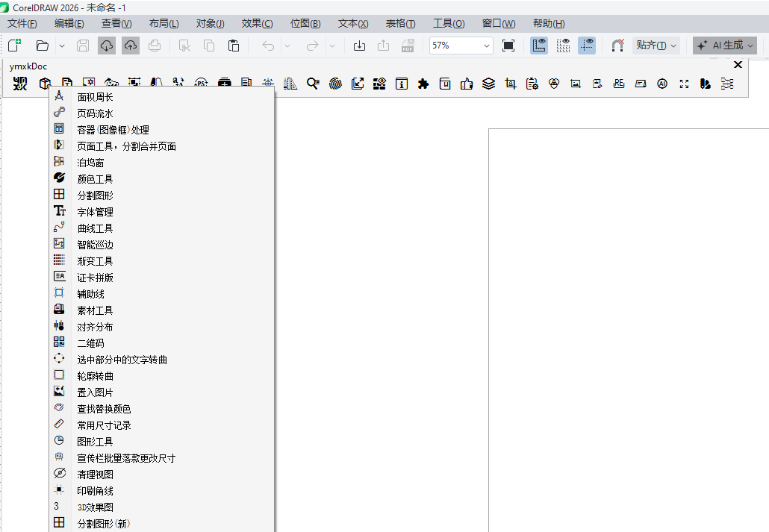Select 清理视图 menu entry

point(162,475)
